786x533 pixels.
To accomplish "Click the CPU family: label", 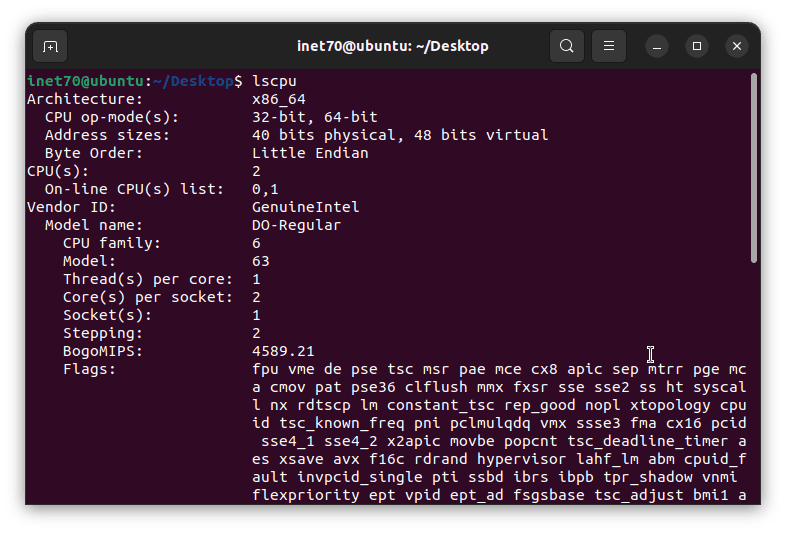I will coord(112,244).
